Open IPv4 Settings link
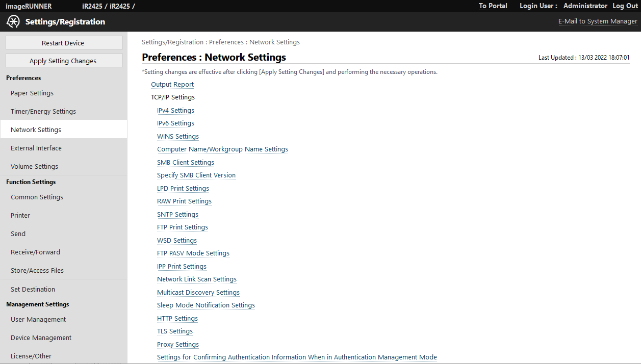The height and width of the screenshot is (364, 641). click(175, 111)
